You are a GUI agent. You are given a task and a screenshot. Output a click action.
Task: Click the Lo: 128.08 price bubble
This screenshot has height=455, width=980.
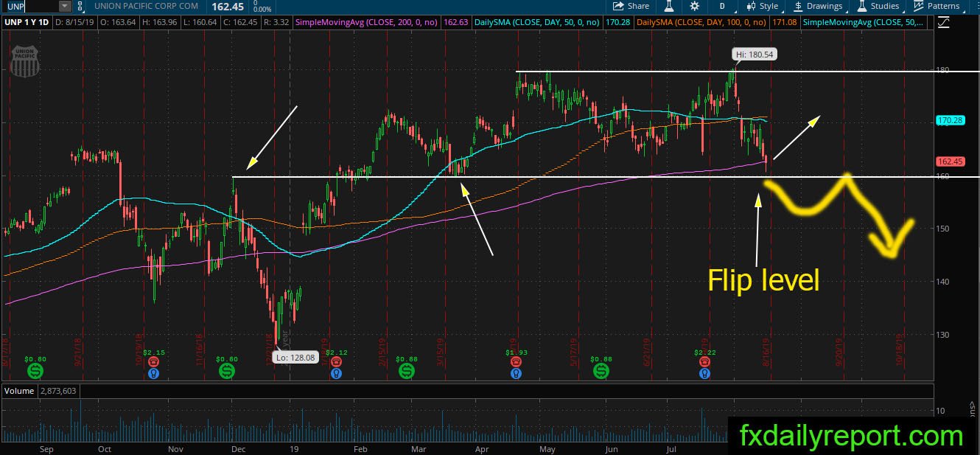[295, 356]
